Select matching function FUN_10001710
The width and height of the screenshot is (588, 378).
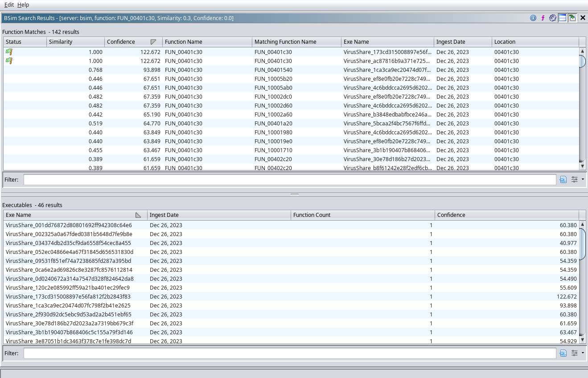[x=273, y=150]
